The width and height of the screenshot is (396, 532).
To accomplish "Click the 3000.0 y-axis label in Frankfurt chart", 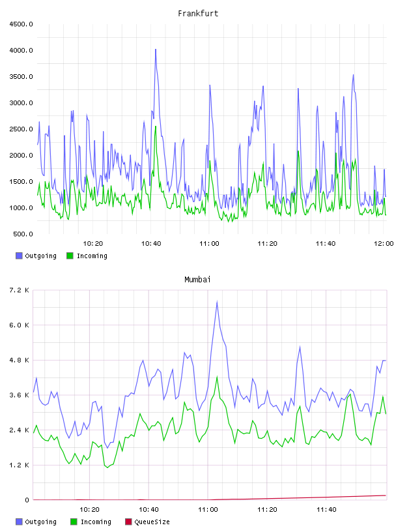I will tap(21, 103).
